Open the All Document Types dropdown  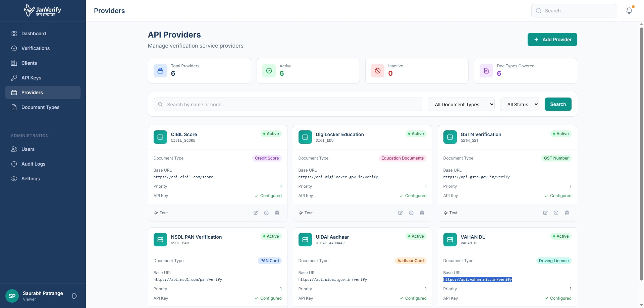point(461,105)
